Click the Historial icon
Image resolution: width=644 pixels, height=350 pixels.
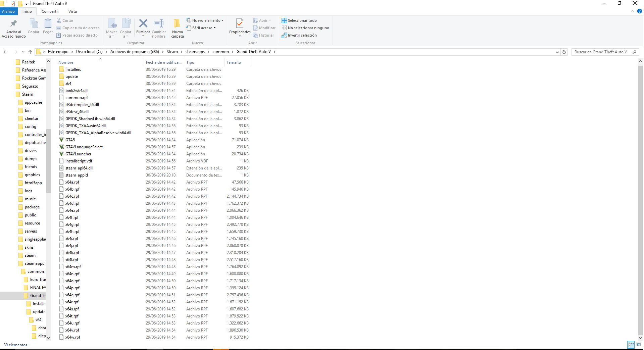256,35
